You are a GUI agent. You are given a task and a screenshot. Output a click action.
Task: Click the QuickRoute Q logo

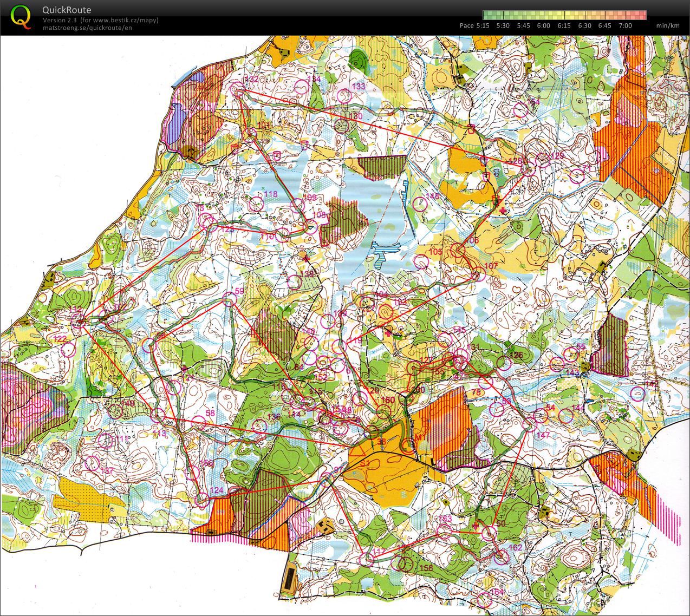tap(21, 16)
